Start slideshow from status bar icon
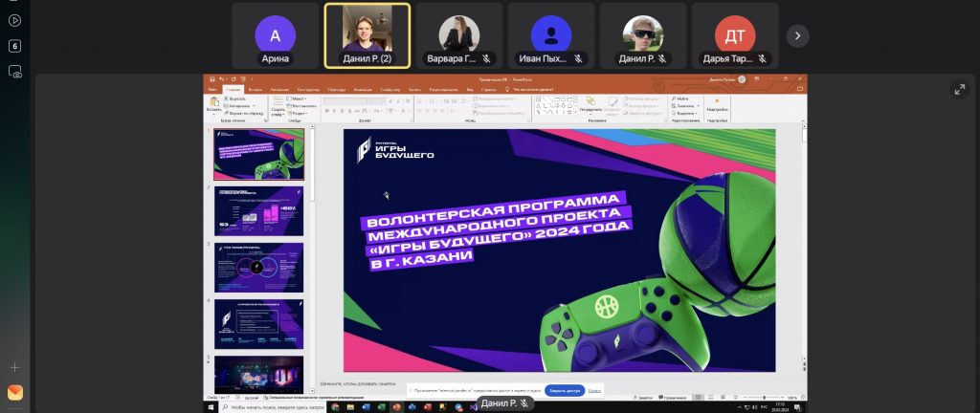Screen dimensions: 980x413 [x=736, y=398]
